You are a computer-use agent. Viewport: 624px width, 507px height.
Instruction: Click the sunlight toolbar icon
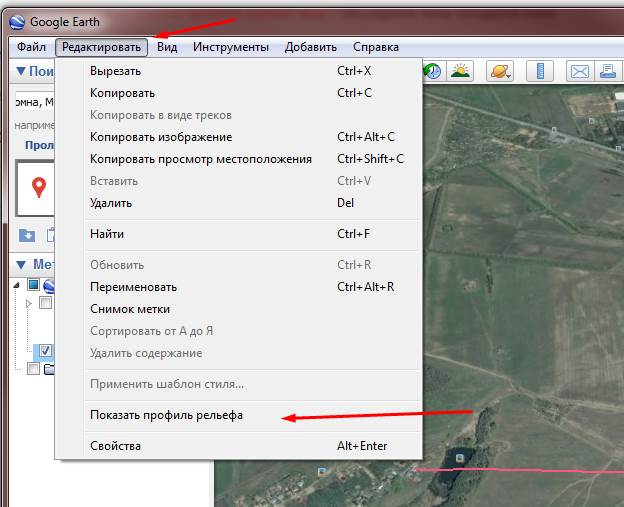pos(460,71)
